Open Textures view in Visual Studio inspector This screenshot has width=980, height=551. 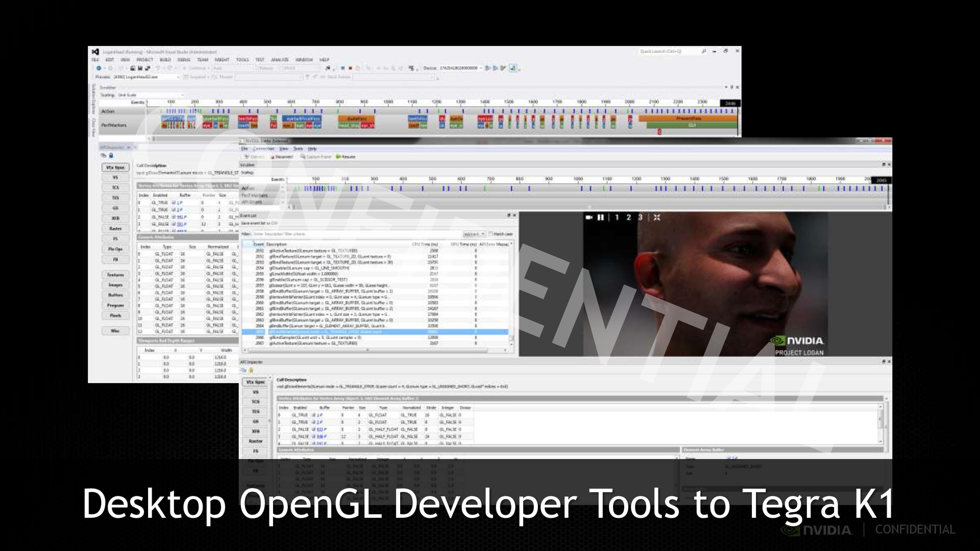[x=115, y=274]
